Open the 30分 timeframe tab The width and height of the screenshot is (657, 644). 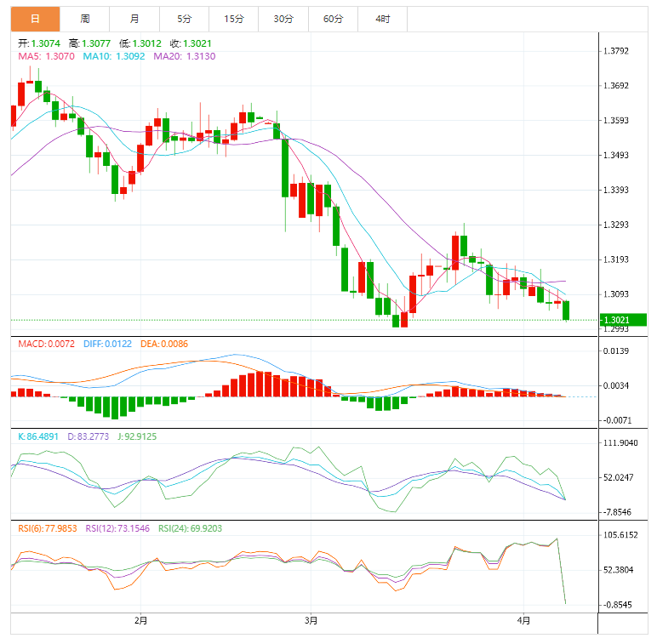tap(283, 19)
